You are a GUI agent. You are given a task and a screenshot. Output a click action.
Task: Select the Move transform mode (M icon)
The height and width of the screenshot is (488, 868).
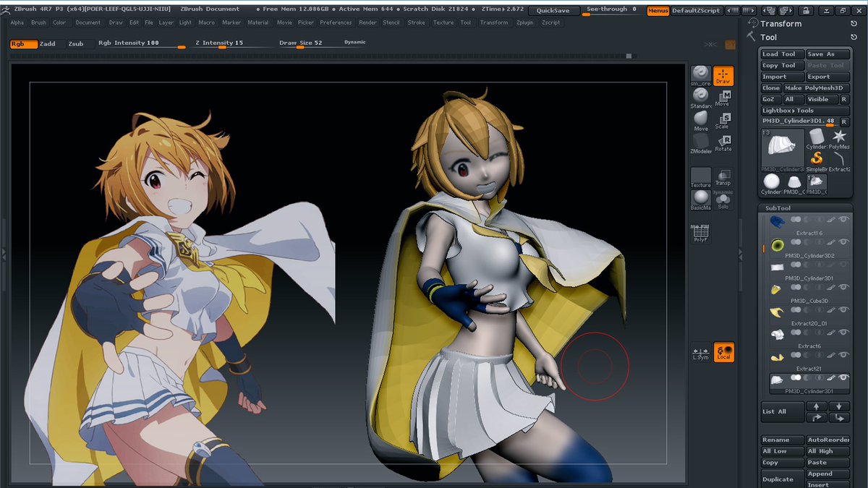click(x=723, y=98)
